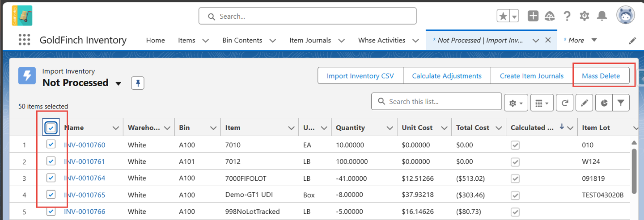Uncheck the select-all header checkbox
The height and width of the screenshot is (220, 644).
[x=51, y=128]
